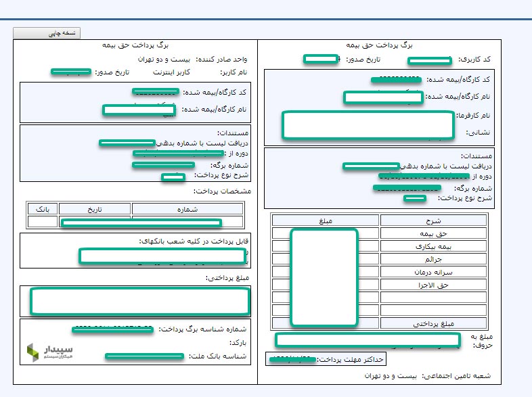Click the شناسه بانک ملت label
The height and width of the screenshot is (397, 532).
(x=217, y=356)
